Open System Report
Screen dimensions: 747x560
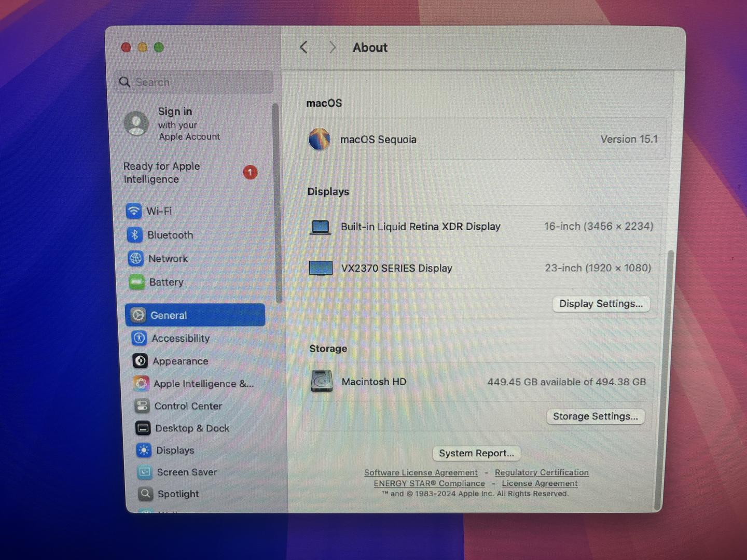[x=477, y=453]
